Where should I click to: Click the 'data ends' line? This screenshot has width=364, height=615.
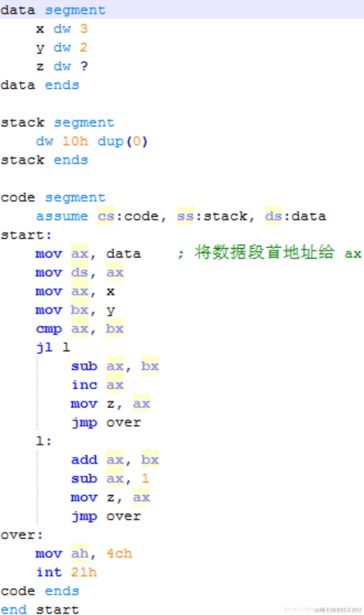pyautogui.click(x=40, y=85)
